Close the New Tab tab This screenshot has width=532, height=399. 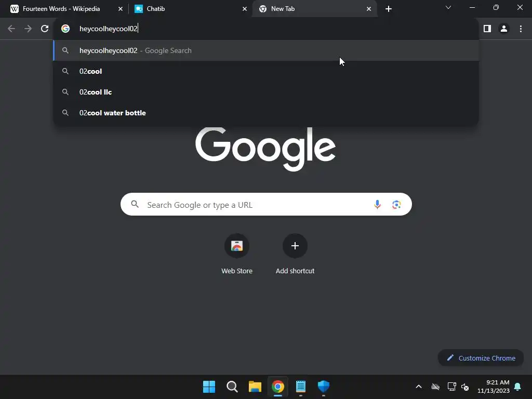[x=369, y=9]
